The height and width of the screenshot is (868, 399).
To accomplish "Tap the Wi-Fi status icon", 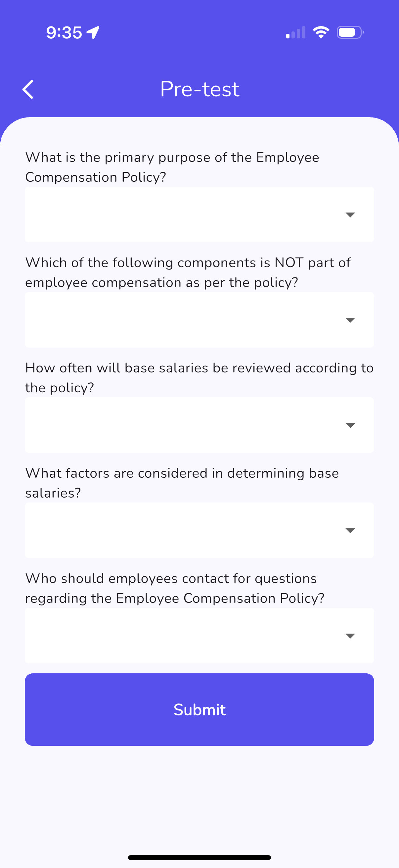I will click(321, 32).
